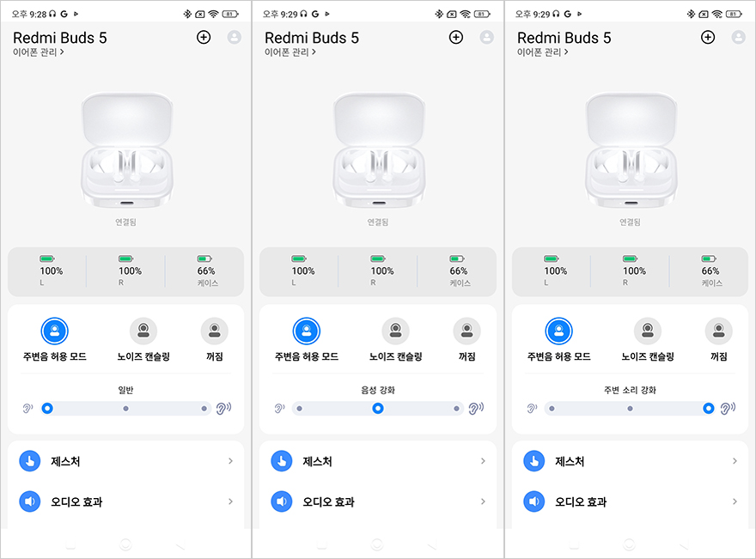The image size is (756, 559).
Task: Tap the add device plus icon in right screen
Action: click(708, 37)
